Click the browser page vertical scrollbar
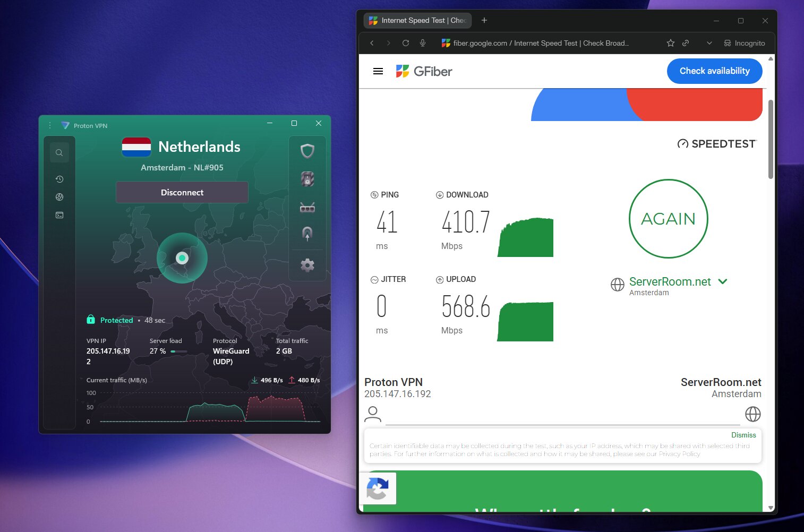Screen dimensions: 804x532 click(771, 139)
